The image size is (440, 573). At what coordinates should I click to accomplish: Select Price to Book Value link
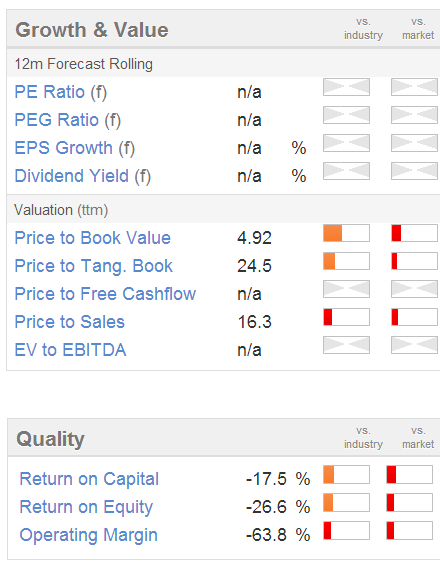tap(92, 238)
